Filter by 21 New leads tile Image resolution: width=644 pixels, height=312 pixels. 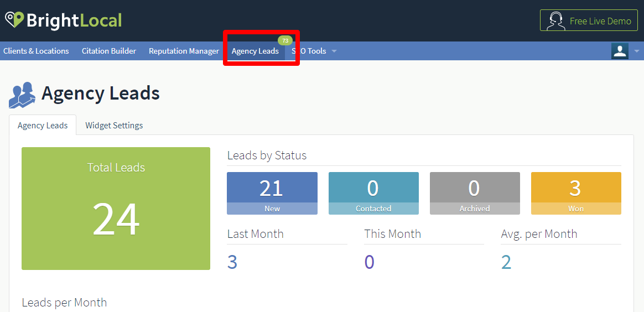pos(272,194)
